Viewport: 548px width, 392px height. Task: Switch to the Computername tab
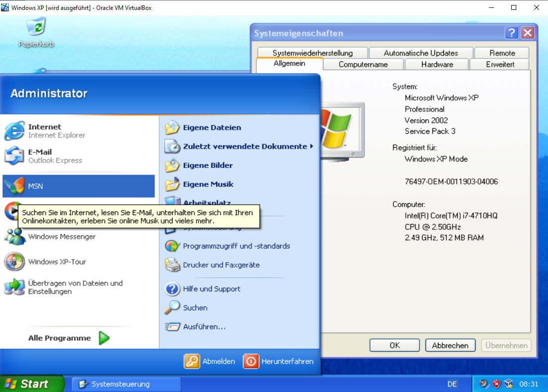pos(363,64)
